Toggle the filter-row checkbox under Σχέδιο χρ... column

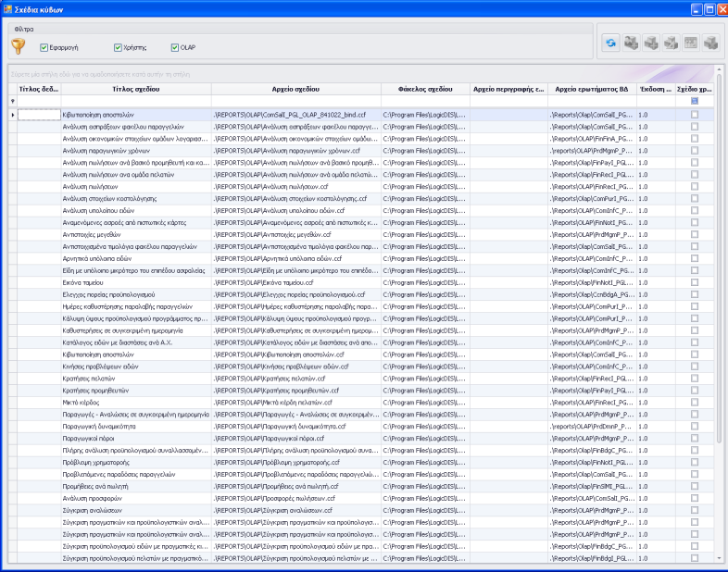pyautogui.click(x=695, y=101)
